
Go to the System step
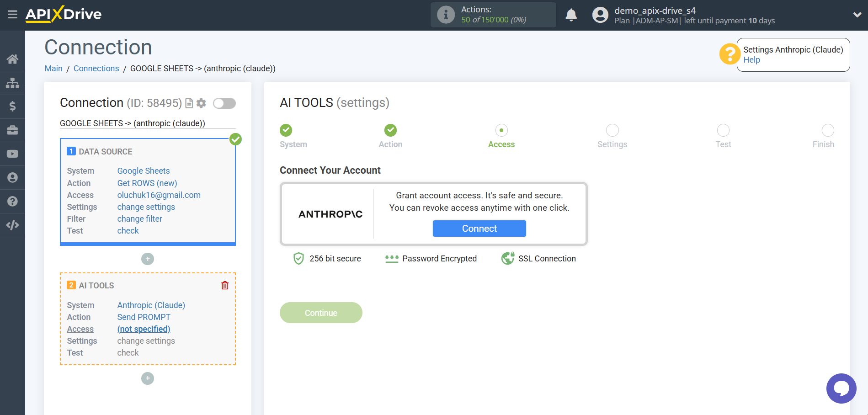[x=286, y=130]
